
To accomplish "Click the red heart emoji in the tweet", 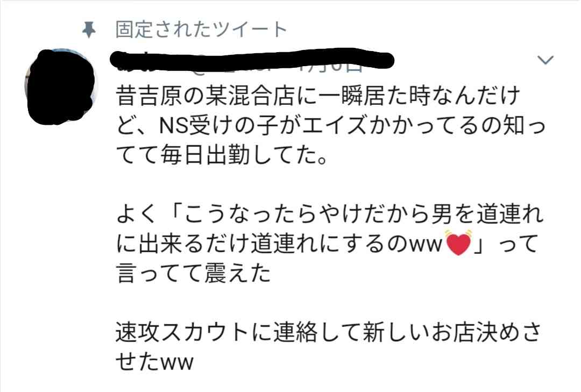I will click(x=459, y=244).
